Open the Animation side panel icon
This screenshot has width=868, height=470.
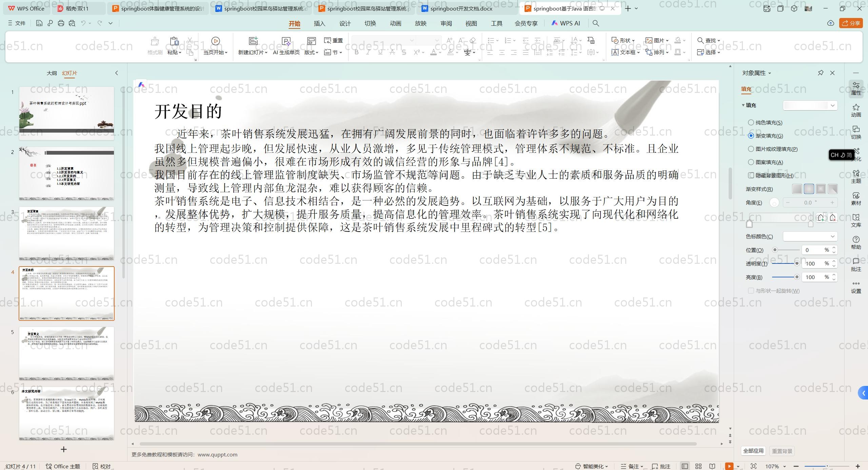856,110
